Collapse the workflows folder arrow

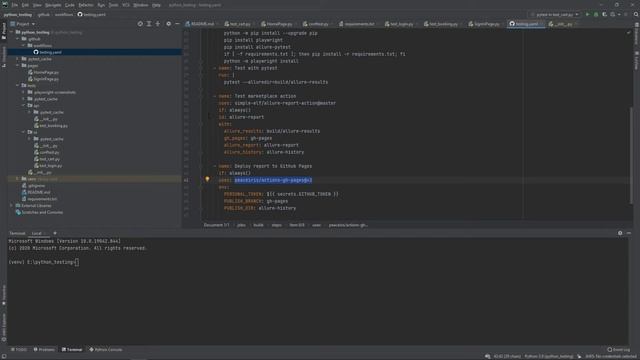(x=24, y=45)
